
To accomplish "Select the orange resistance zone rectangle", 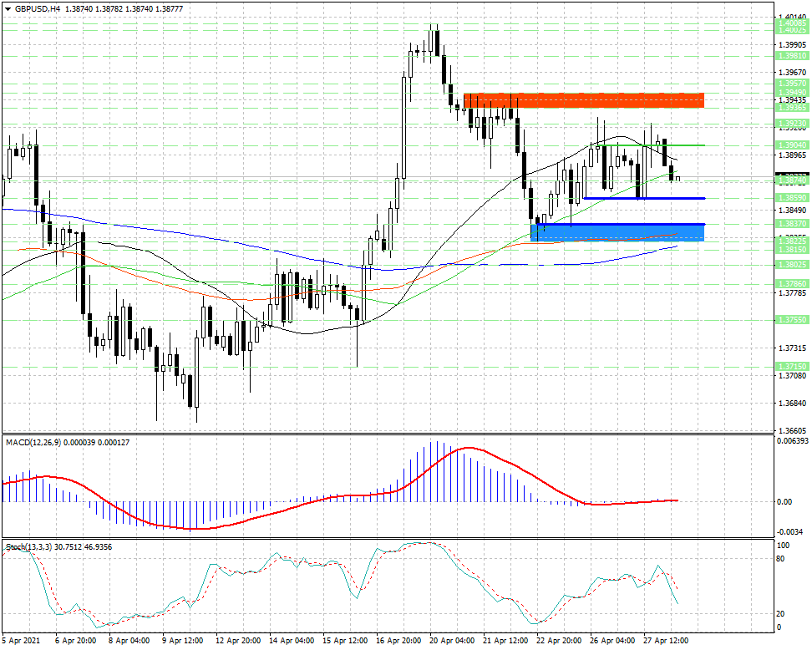I will (584, 100).
